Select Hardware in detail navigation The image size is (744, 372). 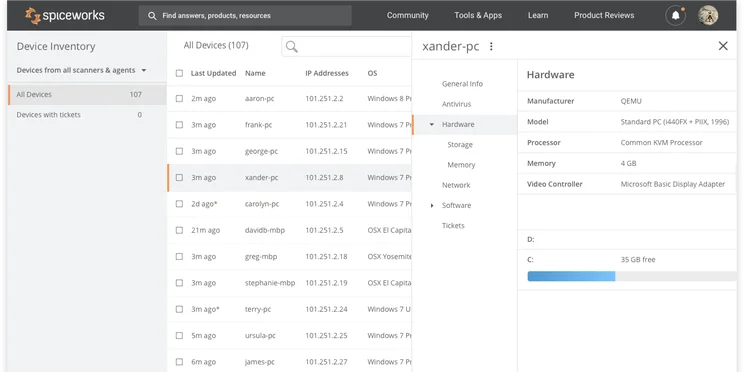coord(458,124)
